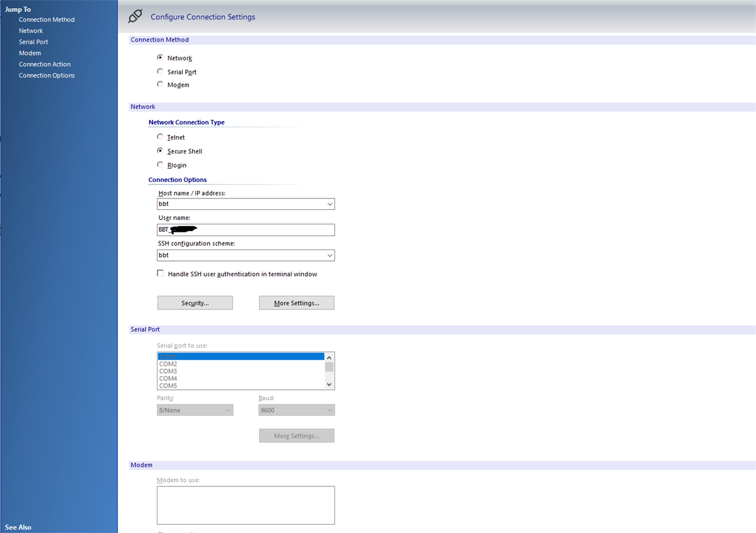Click the serial port list down scroll arrow

(329, 384)
